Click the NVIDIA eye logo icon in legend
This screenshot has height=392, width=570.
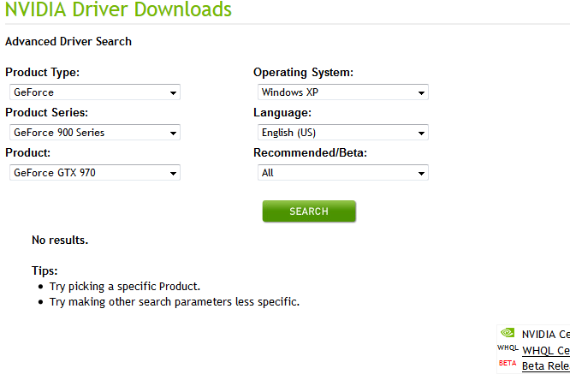[508, 332]
